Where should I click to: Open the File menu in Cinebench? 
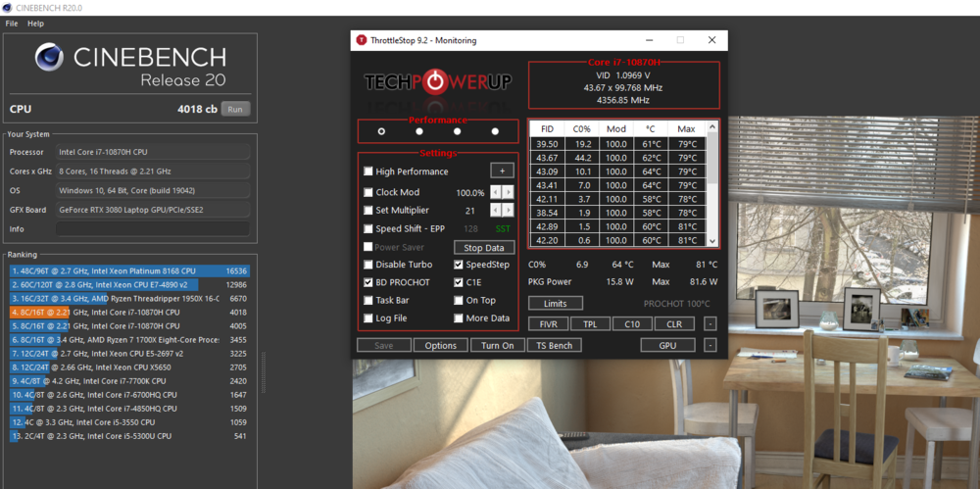pyautogui.click(x=12, y=23)
